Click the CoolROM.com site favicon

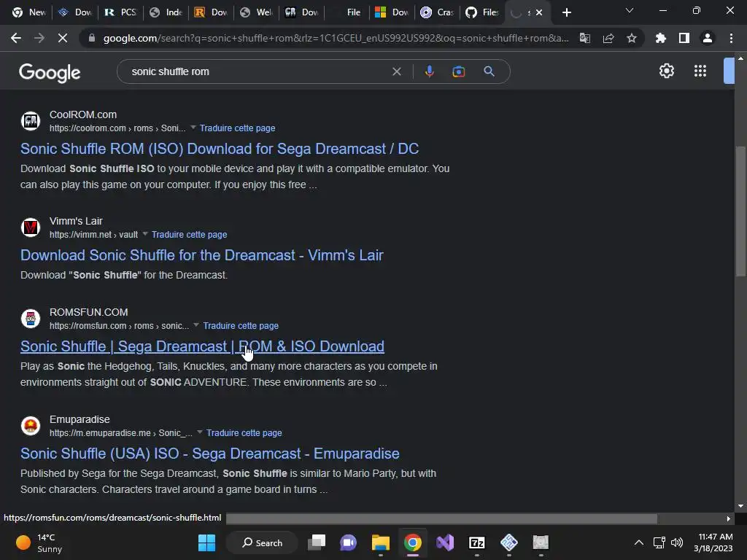(x=31, y=121)
